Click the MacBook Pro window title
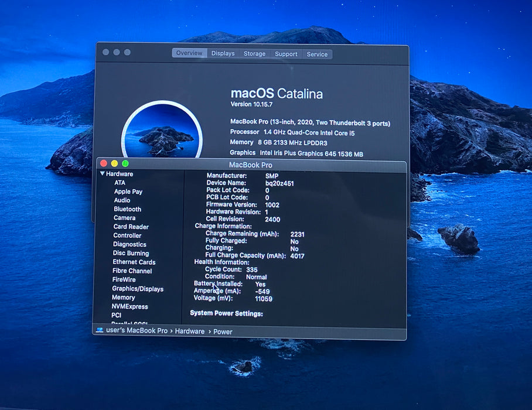This screenshot has height=410, width=532. (x=250, y=165)
